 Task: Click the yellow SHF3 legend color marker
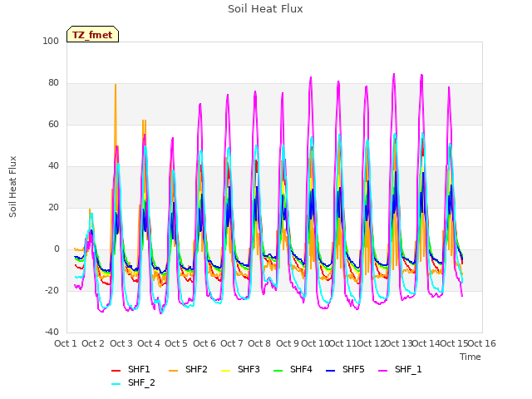point(225,371)
